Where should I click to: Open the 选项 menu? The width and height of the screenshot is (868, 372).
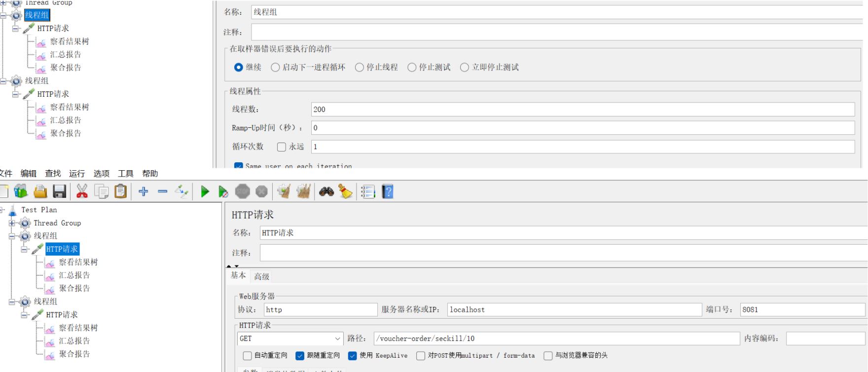pyautogui.click(x=101, y=173)
